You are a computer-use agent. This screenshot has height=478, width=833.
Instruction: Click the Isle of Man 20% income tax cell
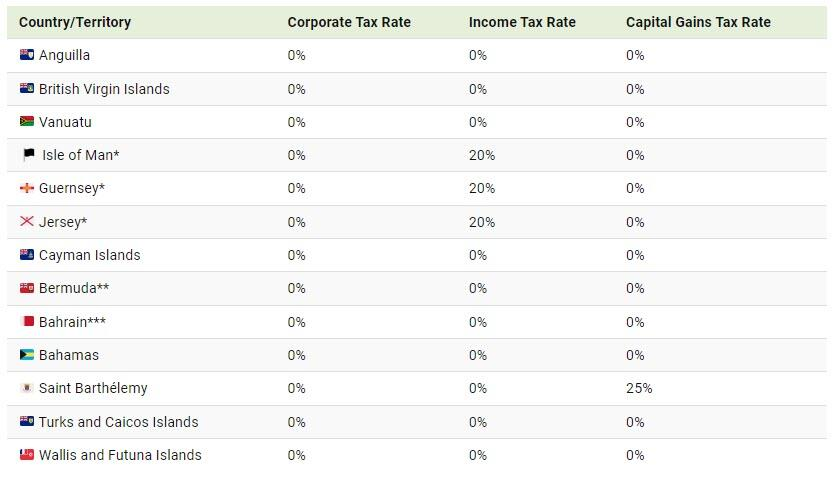click(x=482, y=155)
